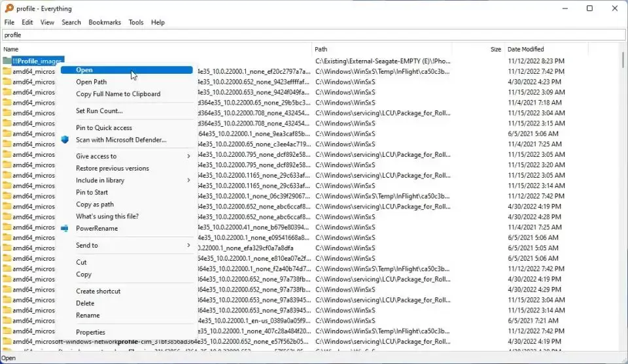Screen dimensions: 628x364
Task: Click Properties in the context menu
Action: pos(90,332)
